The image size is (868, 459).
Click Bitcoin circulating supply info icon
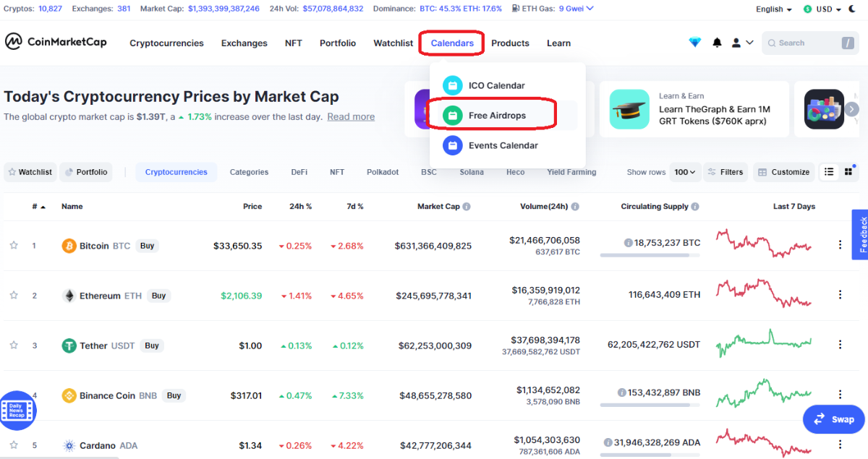[x=628, y=243]
